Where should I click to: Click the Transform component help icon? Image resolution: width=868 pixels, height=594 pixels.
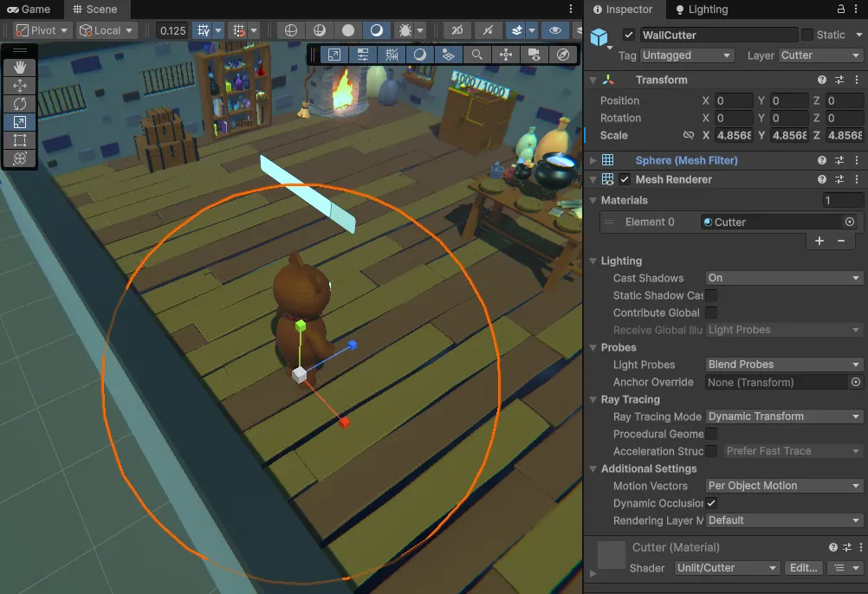tap(822, 80)
